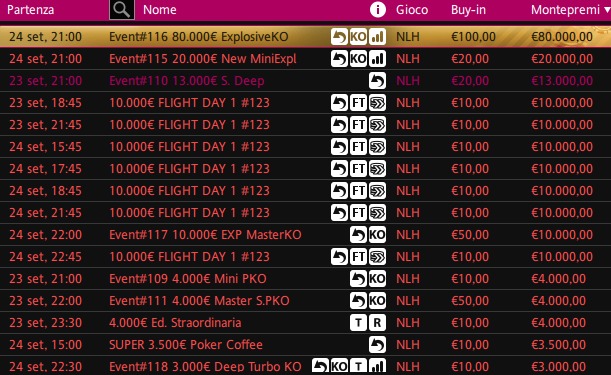Click €13.000,00 prize pool value
The width and height of the screenshot is (611, 375).
(562, 81)
